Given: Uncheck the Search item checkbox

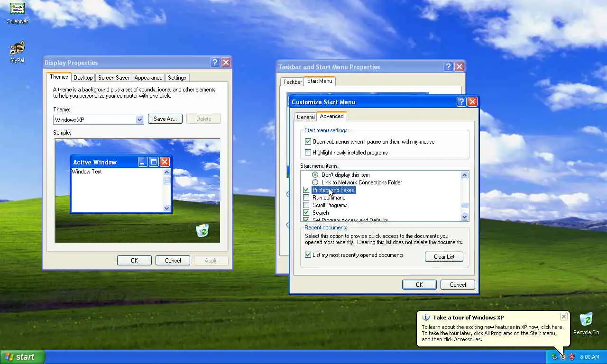Looking at the screenshot, I should 306,213.
